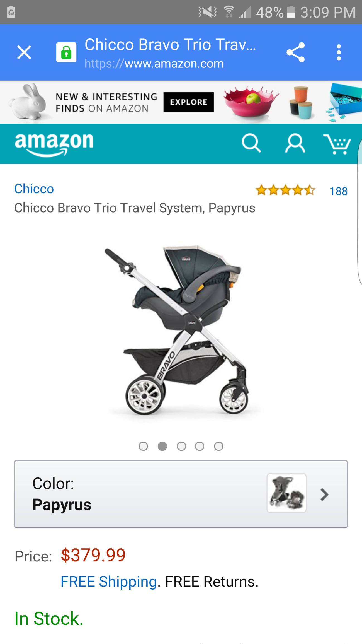Open color options via chevron arrow
Image resolution: width=362 pixels, height=644 pixels.
(324, 495)
